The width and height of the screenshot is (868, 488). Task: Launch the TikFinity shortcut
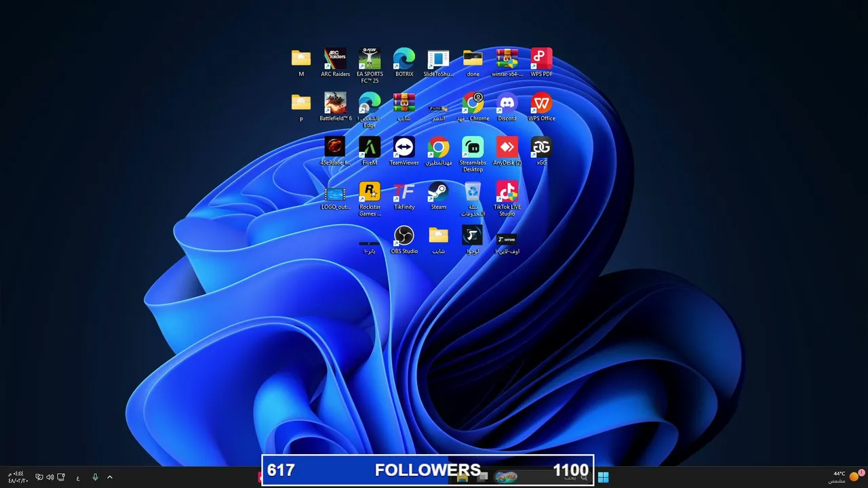pyautogui.click(x=404, y=196)
